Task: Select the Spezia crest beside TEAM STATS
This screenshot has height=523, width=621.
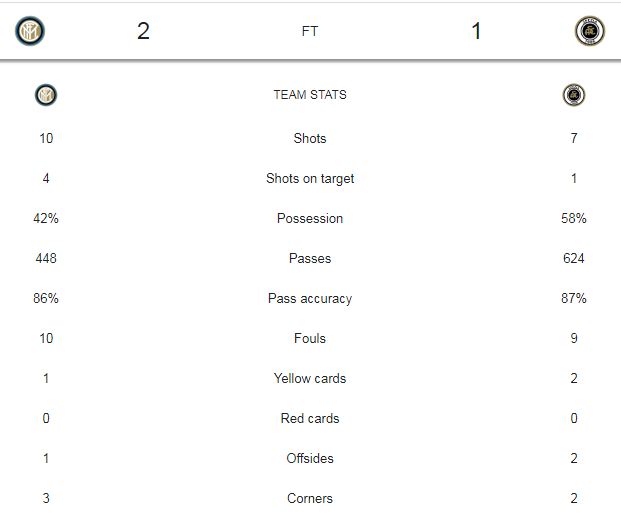Action: 574,95
